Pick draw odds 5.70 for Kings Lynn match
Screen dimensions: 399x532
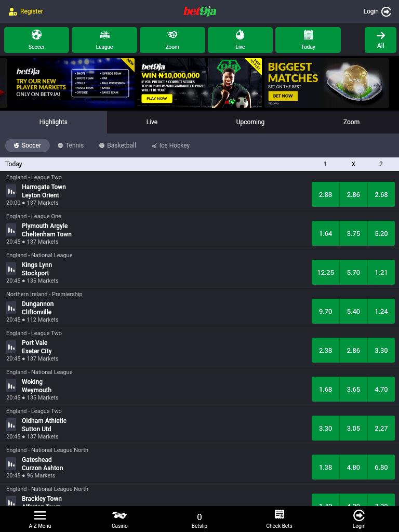[x=353, y=272]
